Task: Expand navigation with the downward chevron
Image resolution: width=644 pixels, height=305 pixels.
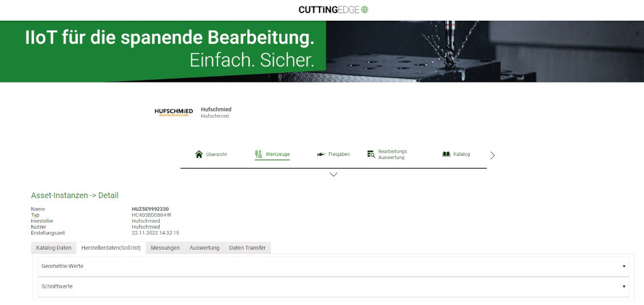Action: tap(333, 174)
